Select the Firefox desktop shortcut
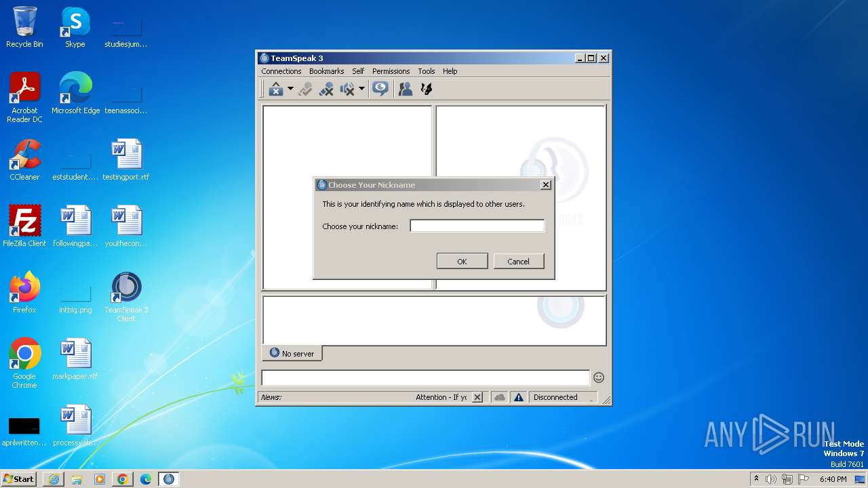The width and height of the screenshot is (868, 488). coord(24,293)
